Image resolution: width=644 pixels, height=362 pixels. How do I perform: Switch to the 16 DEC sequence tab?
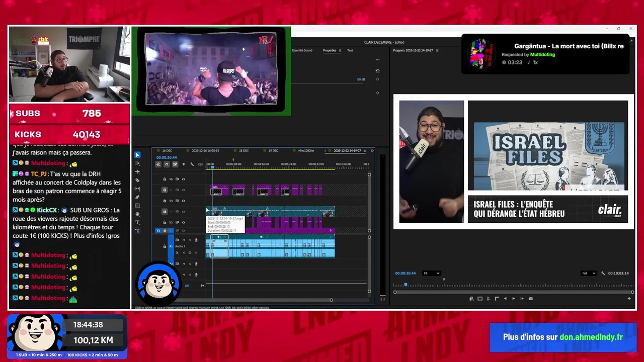click(167, 150)
